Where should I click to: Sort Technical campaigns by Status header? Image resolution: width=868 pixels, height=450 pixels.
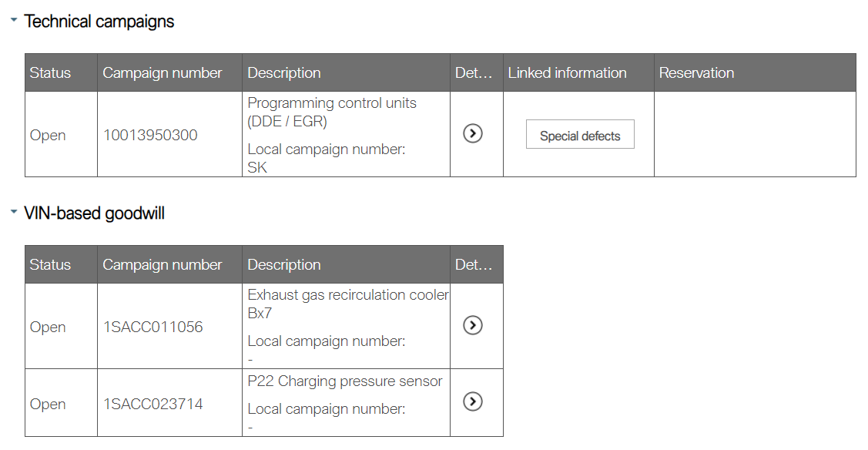click(50, 73)
